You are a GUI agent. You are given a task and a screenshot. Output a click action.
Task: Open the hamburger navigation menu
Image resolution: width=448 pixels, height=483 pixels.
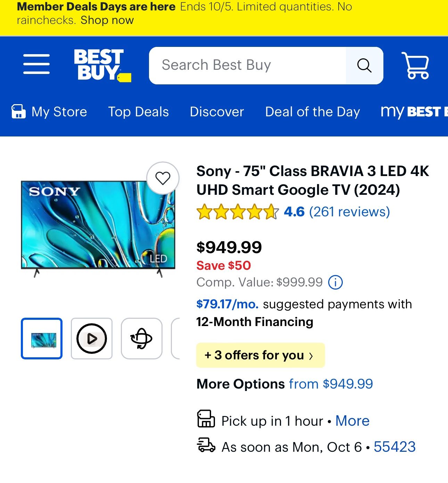[36, 64]
